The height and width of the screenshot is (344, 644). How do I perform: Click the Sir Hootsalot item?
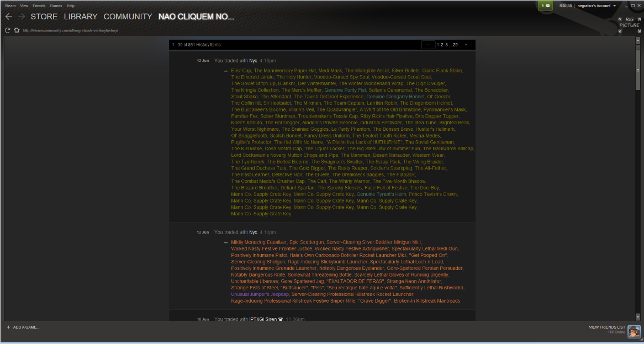277,103
